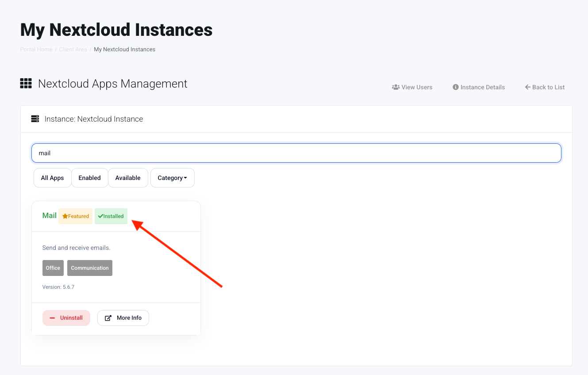Click the "Version: 5.6.7" text
Viewport: 588px width, 375px height.
coord(58,287)
